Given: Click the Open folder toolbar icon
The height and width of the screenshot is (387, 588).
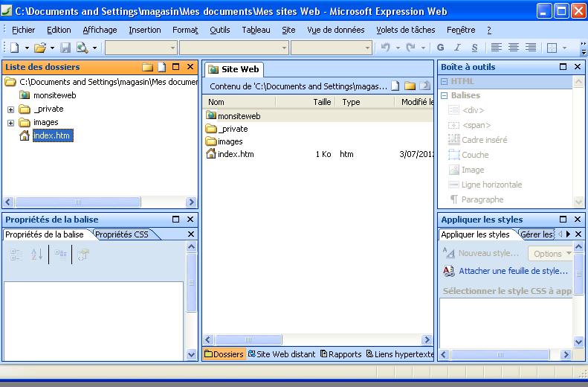Looking at the screenshot, I should (x=40, y=48).
